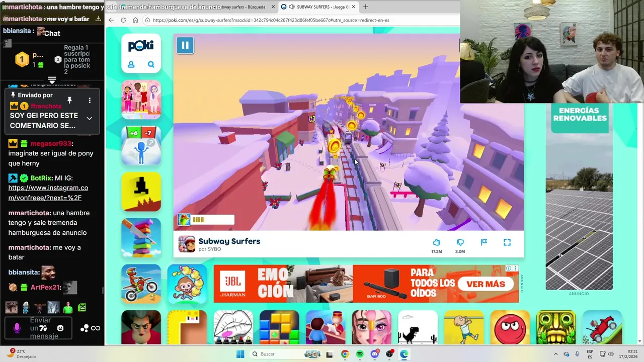This screenshot has width=644, height=362.
Task: Open the Chrome dinosaur game tile
Action: click(418, 327)
